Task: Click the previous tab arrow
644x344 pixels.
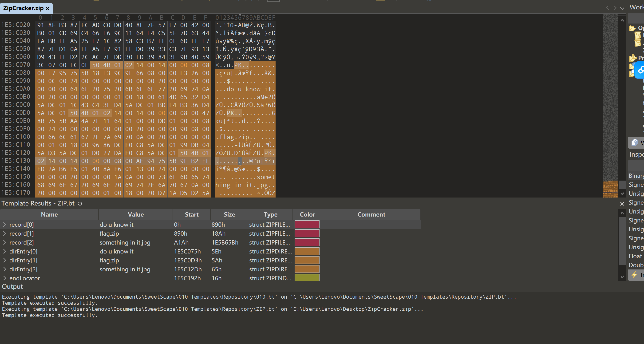Action: point(608,8)
